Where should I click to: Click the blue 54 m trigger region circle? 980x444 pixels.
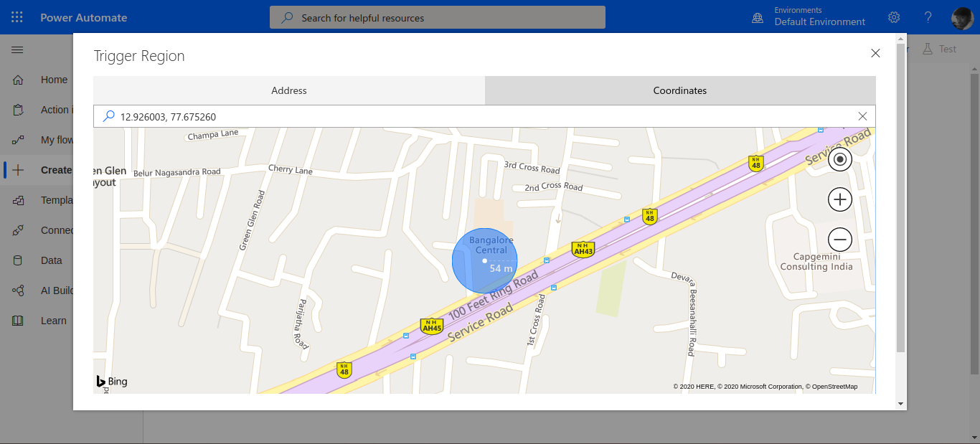click(x=484, y=261)
